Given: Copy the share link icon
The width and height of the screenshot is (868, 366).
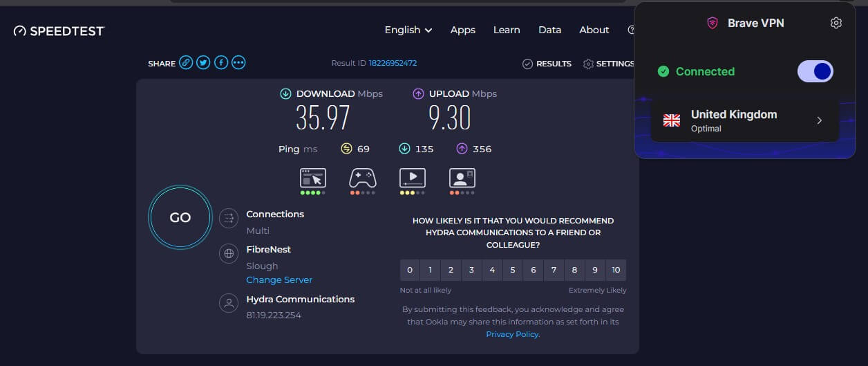Looking at the screenshot, I should click(x=186, y=63).
